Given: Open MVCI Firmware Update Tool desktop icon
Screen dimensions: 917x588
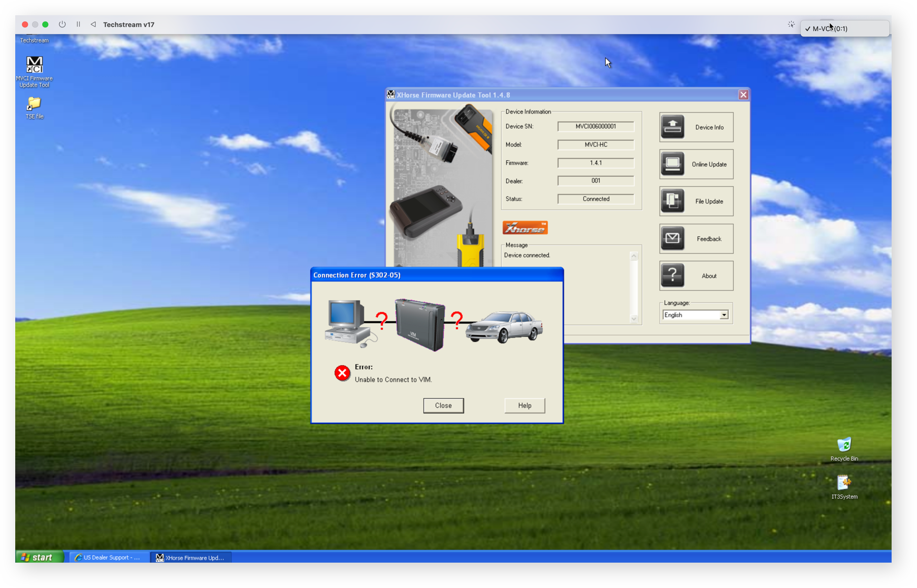Looking at the screenshot, I should tap(34, 72).
